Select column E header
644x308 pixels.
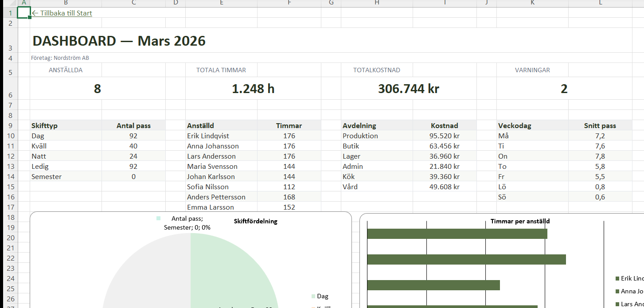pos(221,4)
